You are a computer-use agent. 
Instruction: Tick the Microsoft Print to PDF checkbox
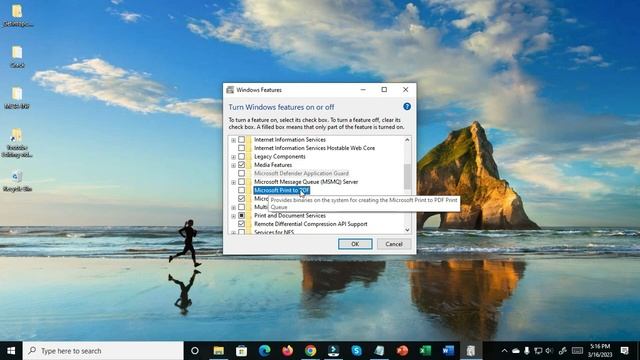[241, 190]
